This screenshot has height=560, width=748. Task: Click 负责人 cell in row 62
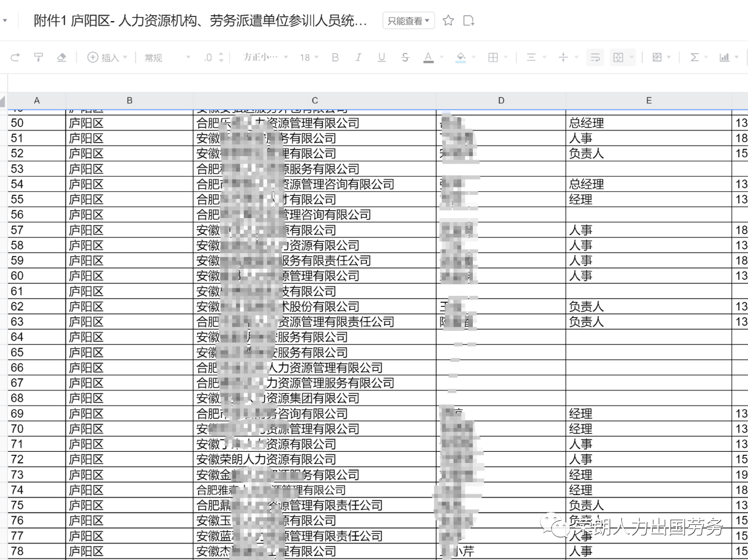pos(649,306)
